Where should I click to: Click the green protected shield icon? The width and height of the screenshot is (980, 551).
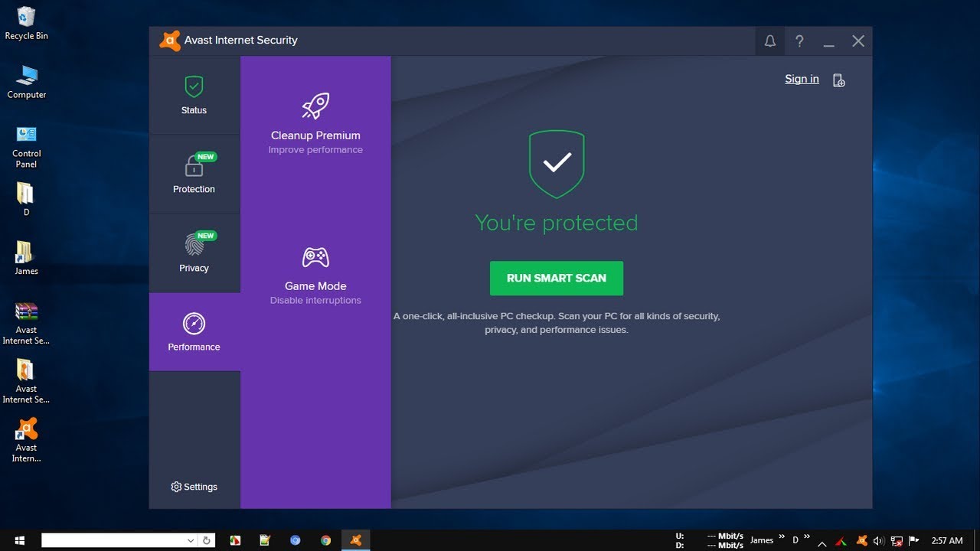557,164
